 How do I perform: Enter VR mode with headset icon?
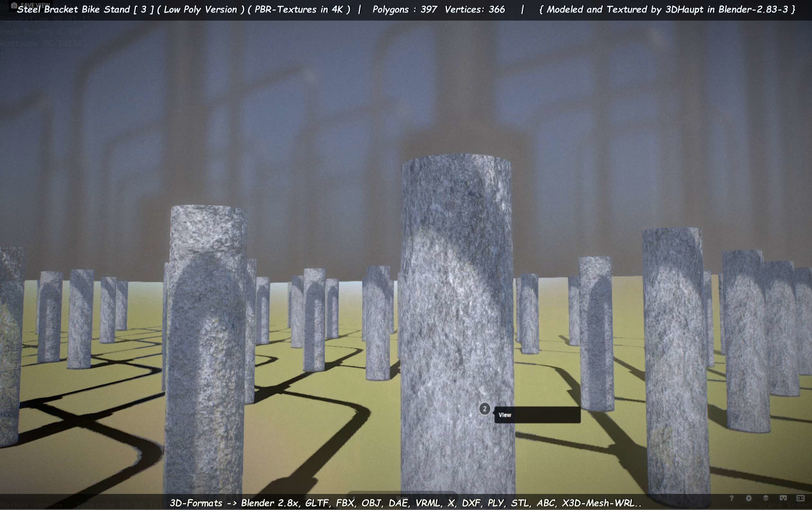point(783,498)
